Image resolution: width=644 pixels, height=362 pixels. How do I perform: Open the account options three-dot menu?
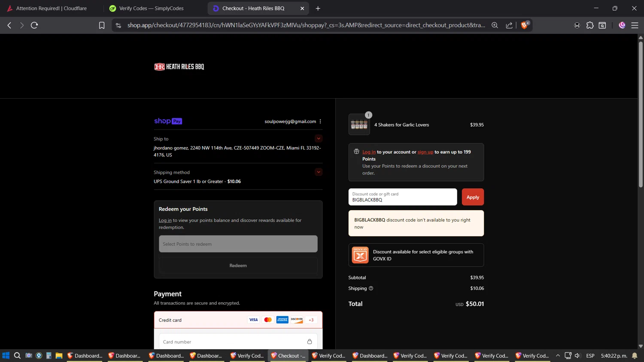point(320,121)
